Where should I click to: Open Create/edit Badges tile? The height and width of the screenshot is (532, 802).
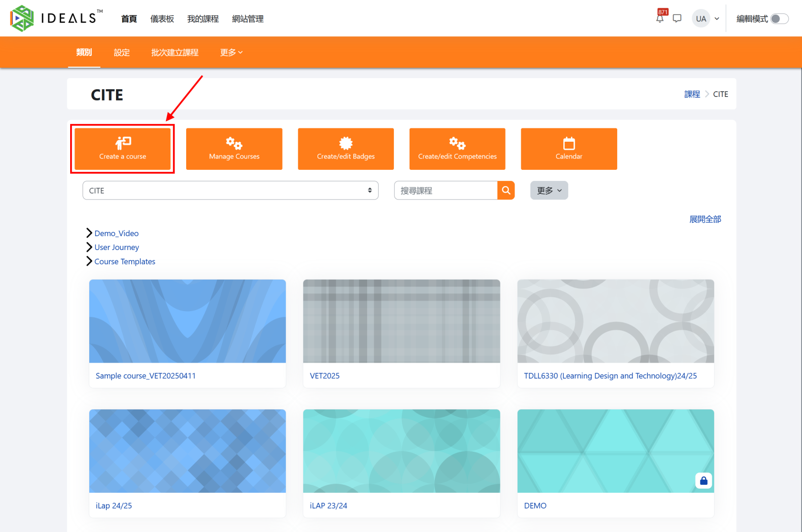pyautogui.click(x=346, y=149)
